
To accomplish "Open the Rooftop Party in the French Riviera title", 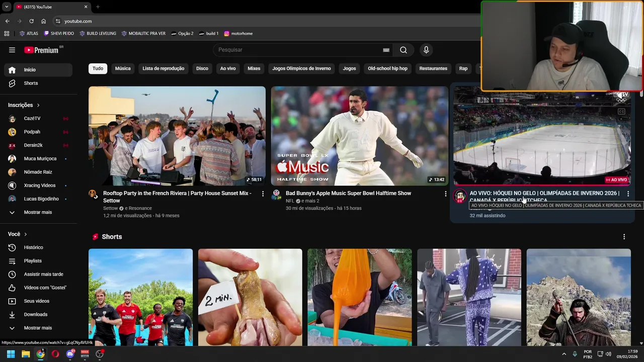I will [177, 197].
